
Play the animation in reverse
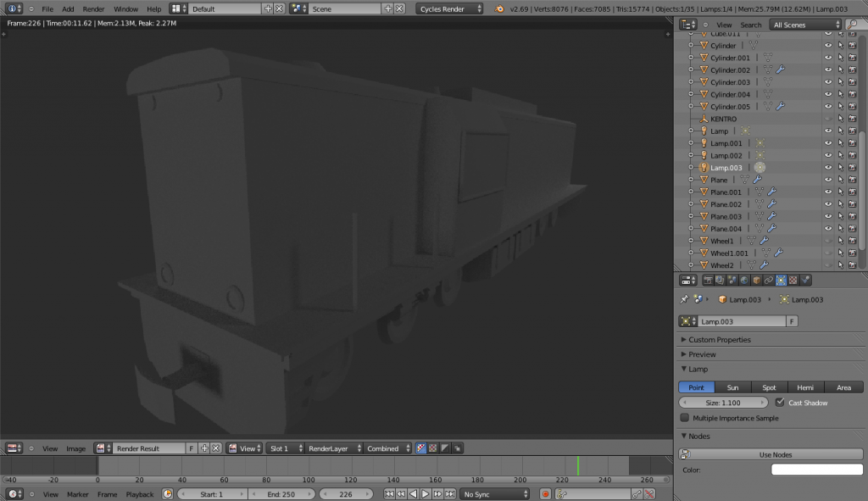point(413,494)
